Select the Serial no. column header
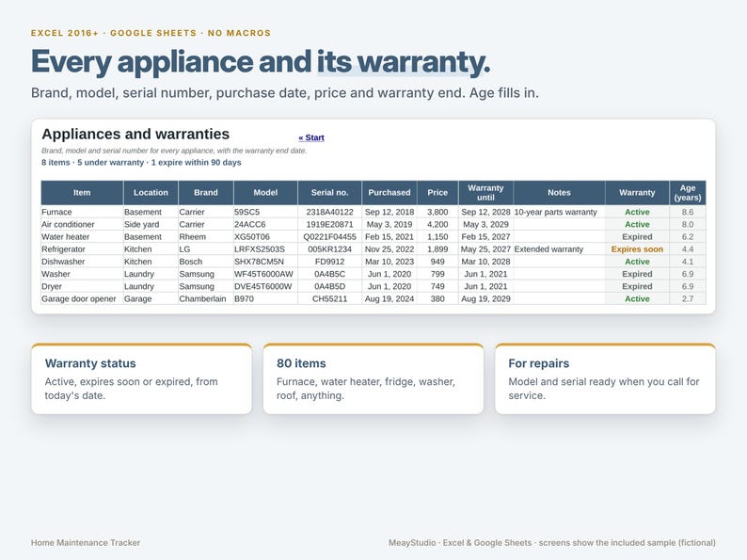This screenshot has width=747, height=560. (x=329, y=193)
